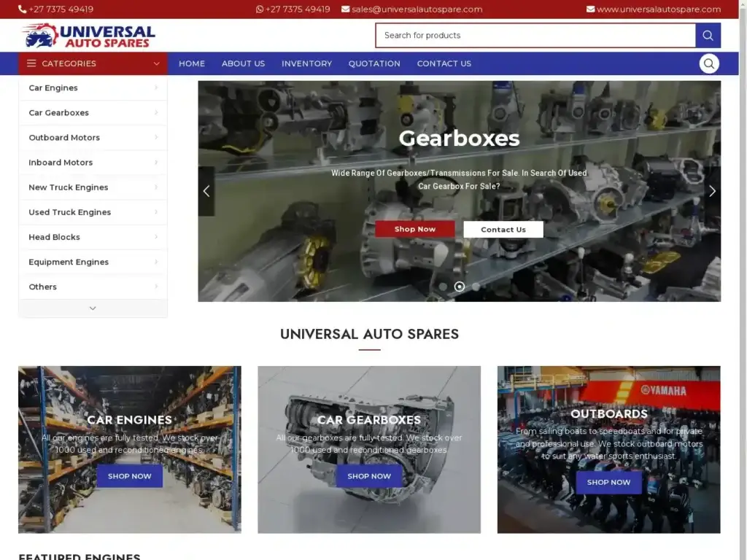This screenshot has height=560, width=747.
Task: Open search using the magnifier in the search bar
Action: [x=707, y=35]
